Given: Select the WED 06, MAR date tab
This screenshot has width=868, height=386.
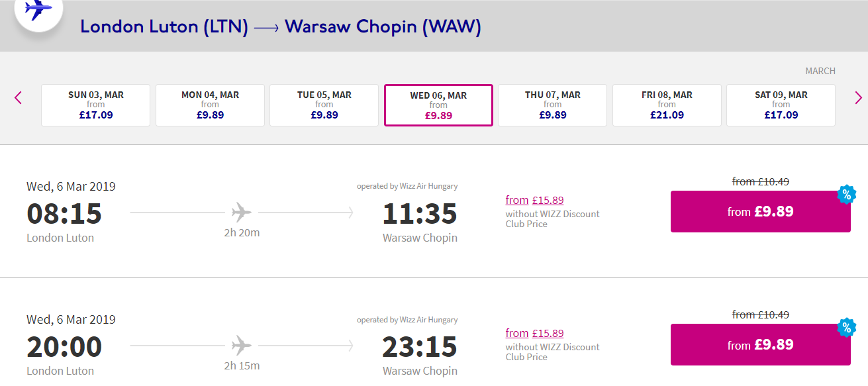Looking at the screenshot, I should click(438, 105).
